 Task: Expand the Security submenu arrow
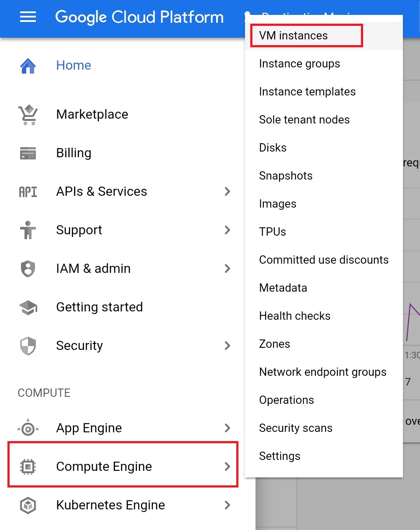point(227,346)
